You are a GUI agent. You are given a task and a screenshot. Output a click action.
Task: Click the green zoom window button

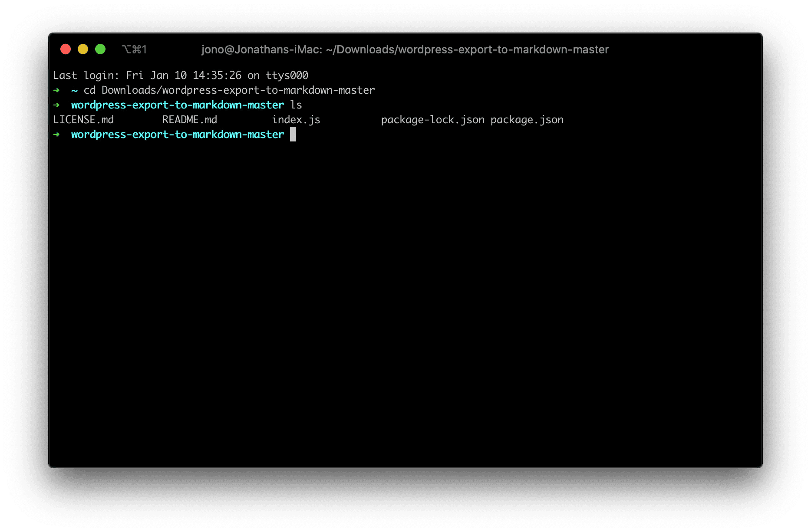click(100, 49)
